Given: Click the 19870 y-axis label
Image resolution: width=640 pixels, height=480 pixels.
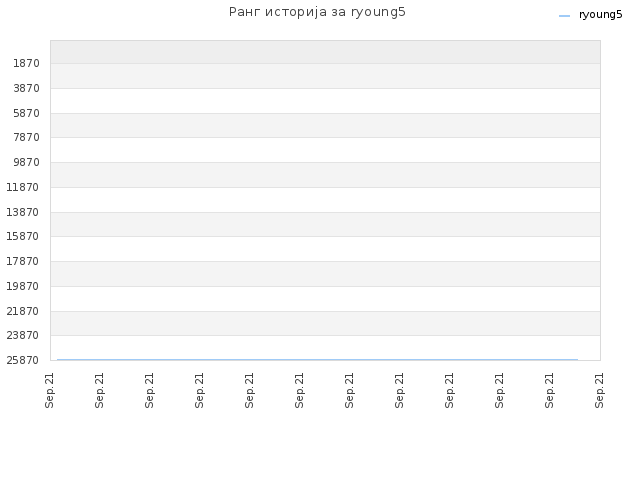Looking at the screenshot, I should click(22, 286).
